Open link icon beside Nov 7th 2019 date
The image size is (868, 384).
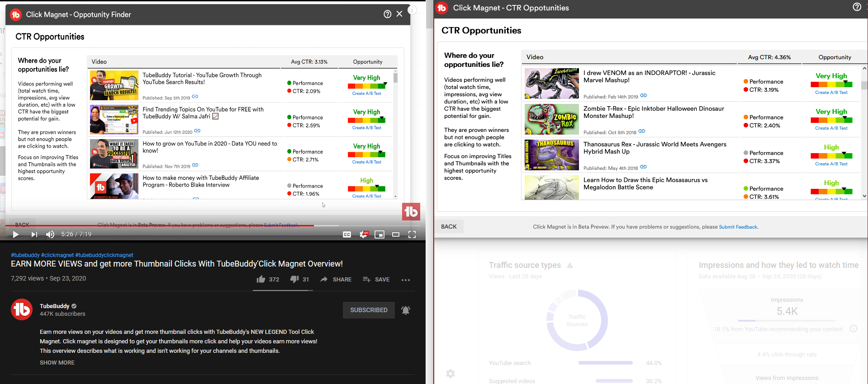(x=195, y=165)
